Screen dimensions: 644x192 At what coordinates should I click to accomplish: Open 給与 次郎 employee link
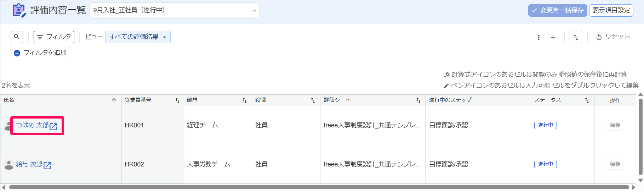coord(29,164)
